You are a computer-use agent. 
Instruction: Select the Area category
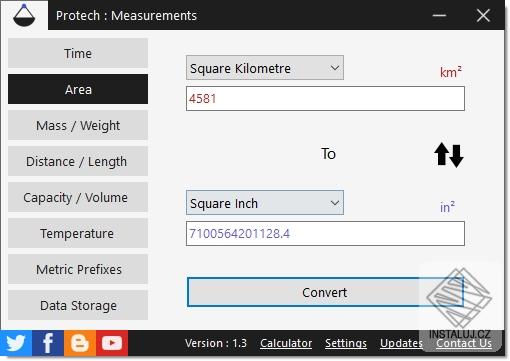pos(78,89)
